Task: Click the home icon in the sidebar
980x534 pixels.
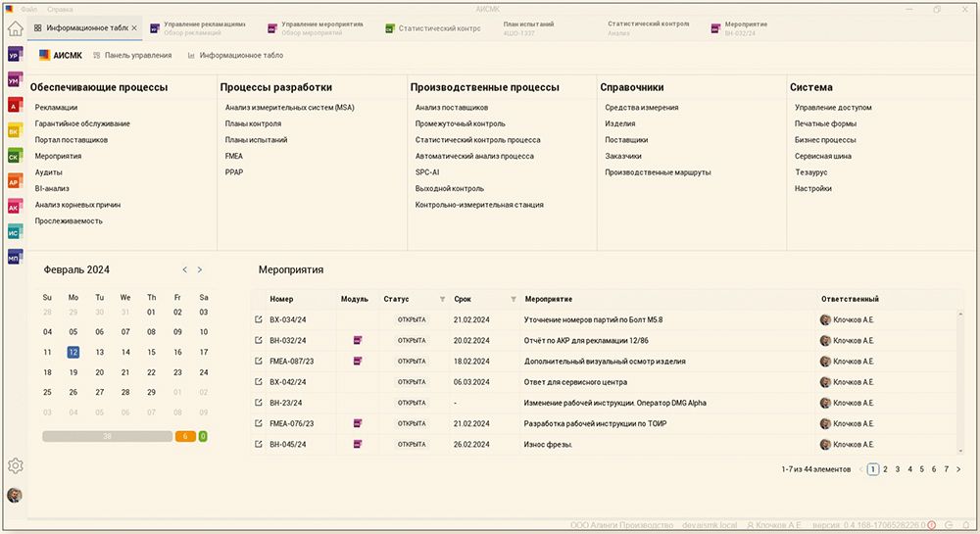Action: pos(15,28)
